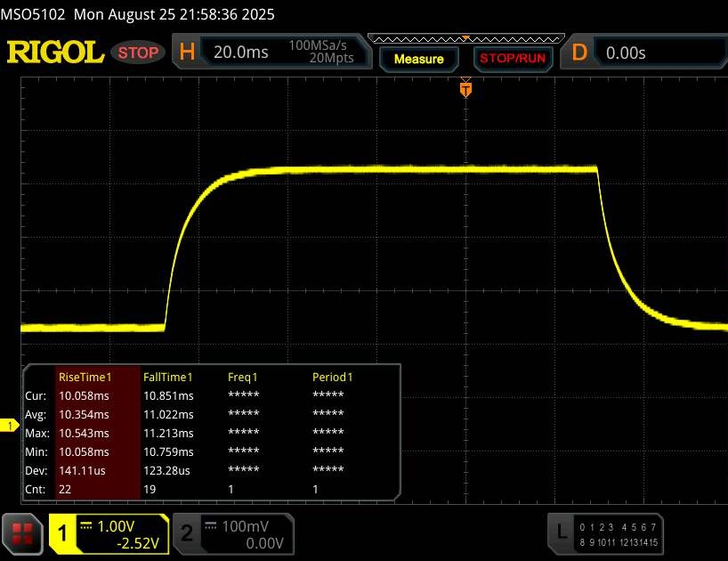The width and height of the screenshot is (728, 561).
Task: Toggle channel 1 using its yellow badge
Action: tap(64, 533)
